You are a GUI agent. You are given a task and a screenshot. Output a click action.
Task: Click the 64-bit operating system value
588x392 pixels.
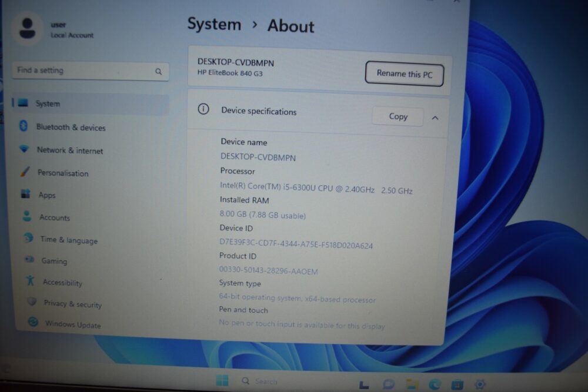(297, 299)
